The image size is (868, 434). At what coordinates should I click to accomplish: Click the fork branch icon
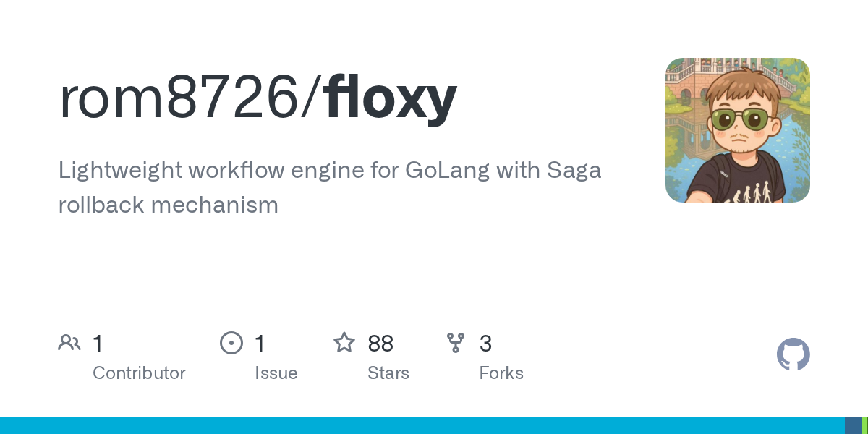(x=456, y=343)
